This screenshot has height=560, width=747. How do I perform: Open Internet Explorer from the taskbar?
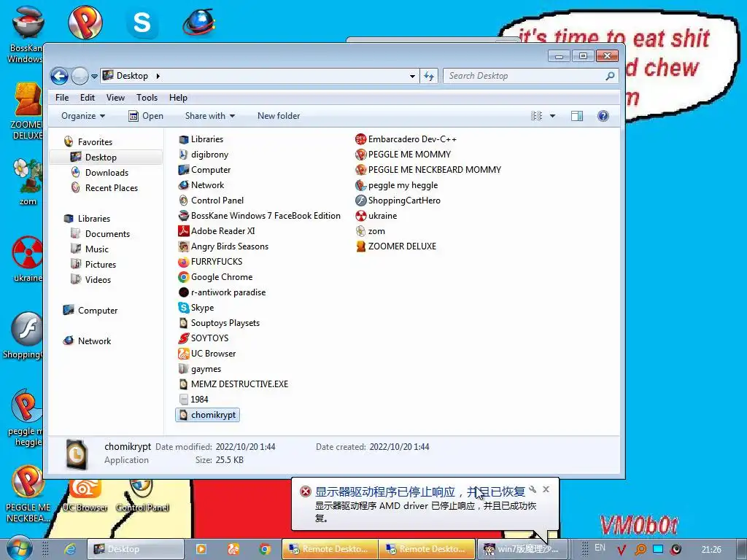[x=70, y=549]
